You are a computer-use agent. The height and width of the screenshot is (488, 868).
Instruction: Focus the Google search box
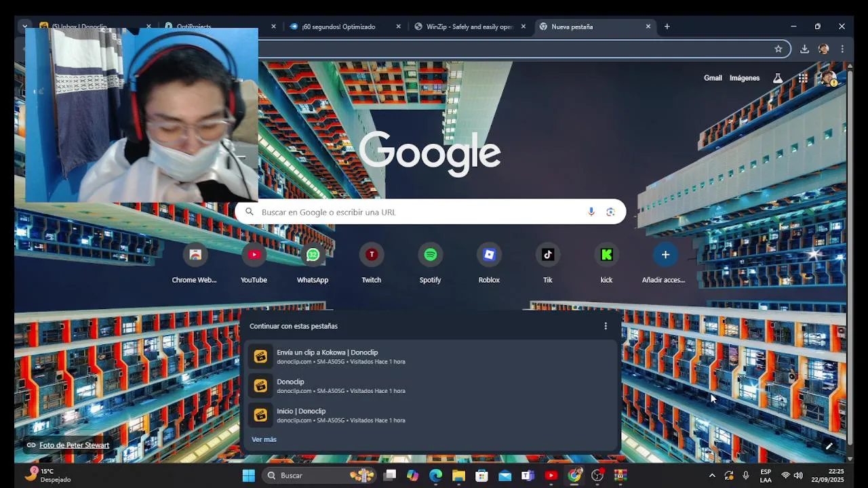click(431, 212)
